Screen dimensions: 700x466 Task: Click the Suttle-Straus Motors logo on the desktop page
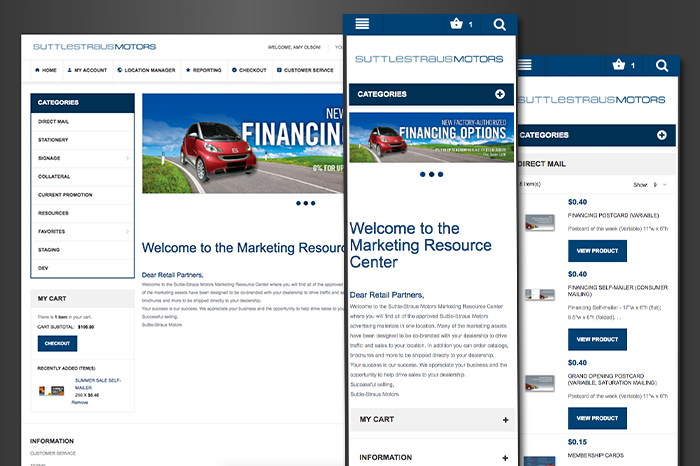[x=94, y=47]
